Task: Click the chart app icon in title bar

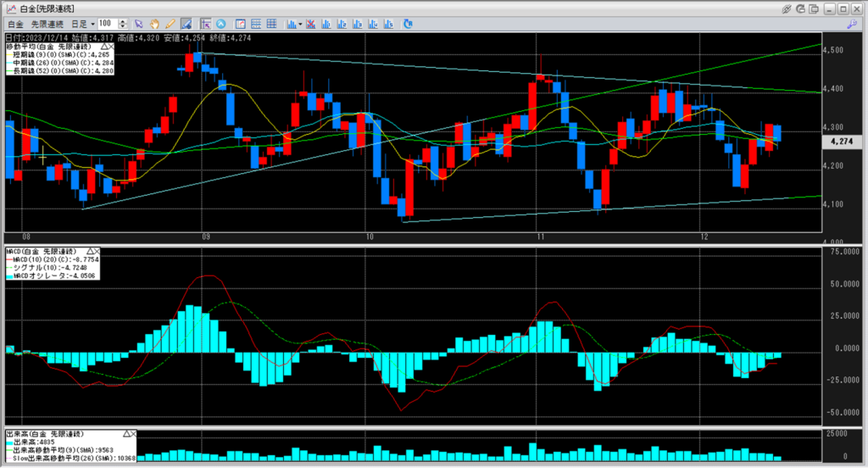Action: pos(11,8)
